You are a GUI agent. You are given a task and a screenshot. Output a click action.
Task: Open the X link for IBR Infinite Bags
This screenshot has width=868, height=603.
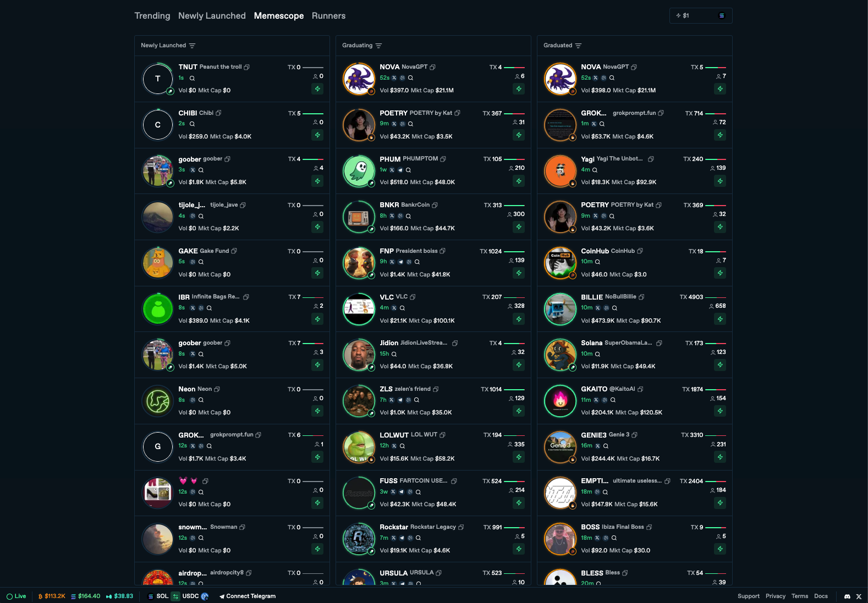click(193, 308)
